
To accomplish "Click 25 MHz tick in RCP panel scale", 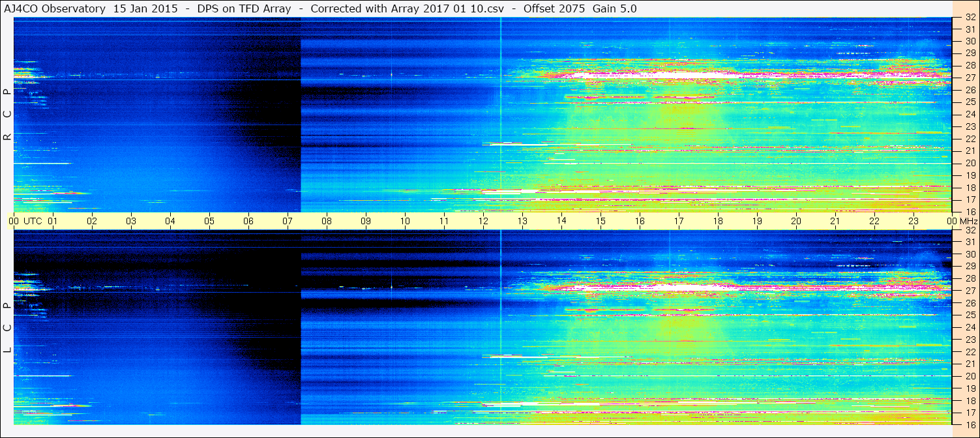I will (x=970, y=102).
